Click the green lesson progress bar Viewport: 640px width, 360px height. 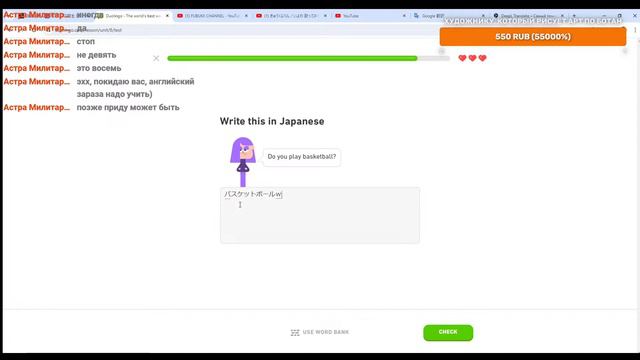(308, 58)
